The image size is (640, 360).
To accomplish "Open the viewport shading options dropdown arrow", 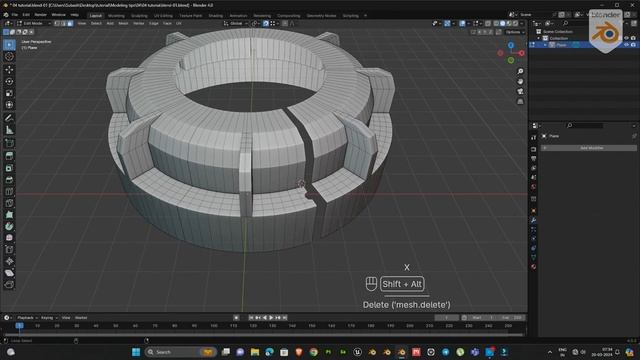I will 522,24.
